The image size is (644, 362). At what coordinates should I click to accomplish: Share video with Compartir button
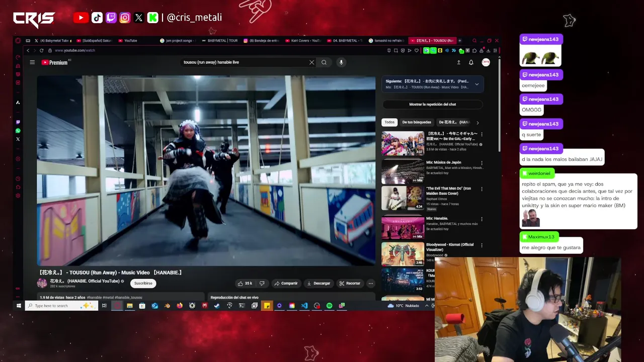(286, 283)
